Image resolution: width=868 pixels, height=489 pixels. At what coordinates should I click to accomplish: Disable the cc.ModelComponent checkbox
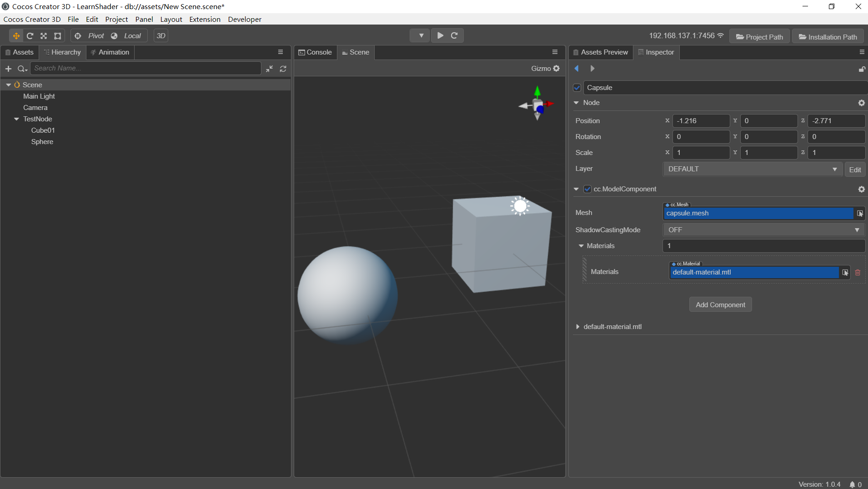tap(587, 189)
